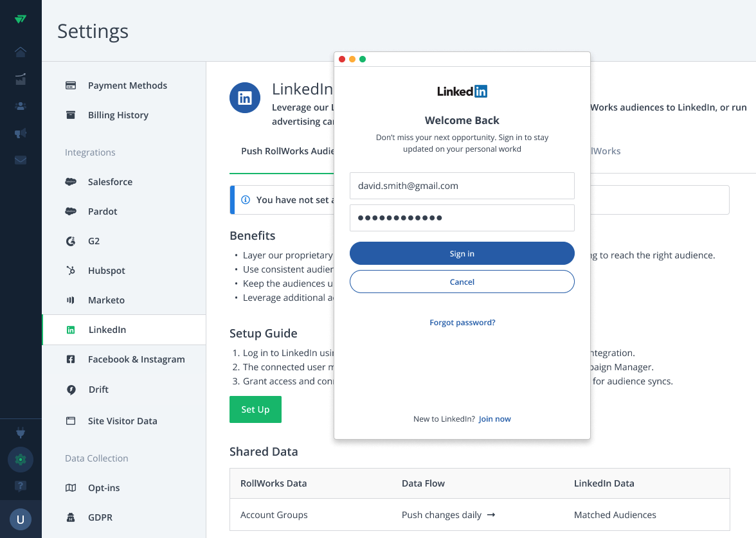Click the plug integrations icon
Screen dimensions: 756x538
tap(21, 433)
